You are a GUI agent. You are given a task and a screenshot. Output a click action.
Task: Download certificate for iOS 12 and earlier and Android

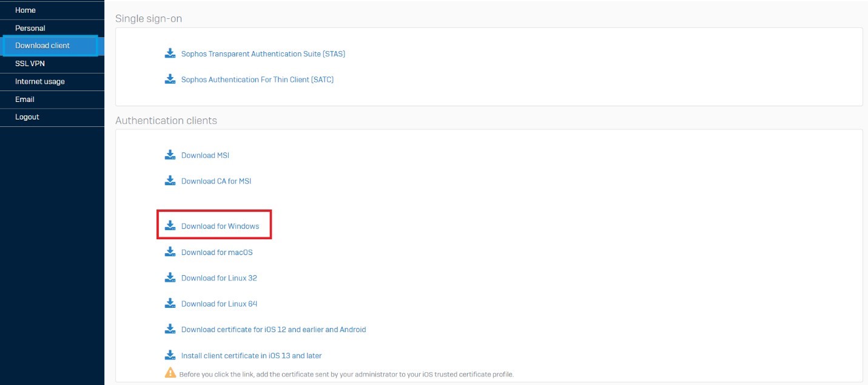[x=274, y=330]
